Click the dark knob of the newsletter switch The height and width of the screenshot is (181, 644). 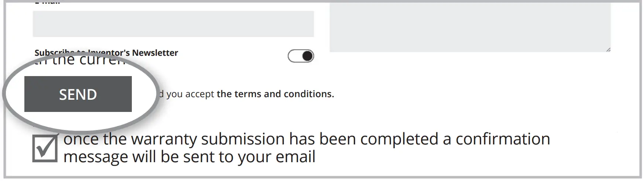coord(307,56)
